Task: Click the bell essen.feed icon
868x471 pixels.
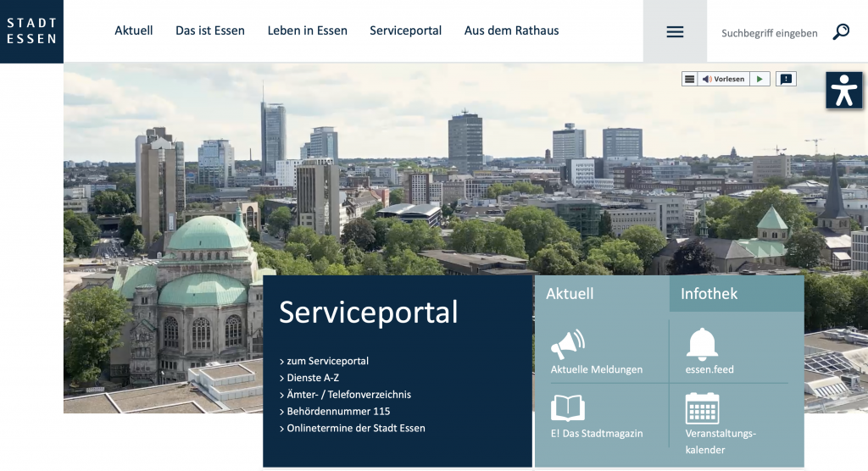Action: point(702,344)
